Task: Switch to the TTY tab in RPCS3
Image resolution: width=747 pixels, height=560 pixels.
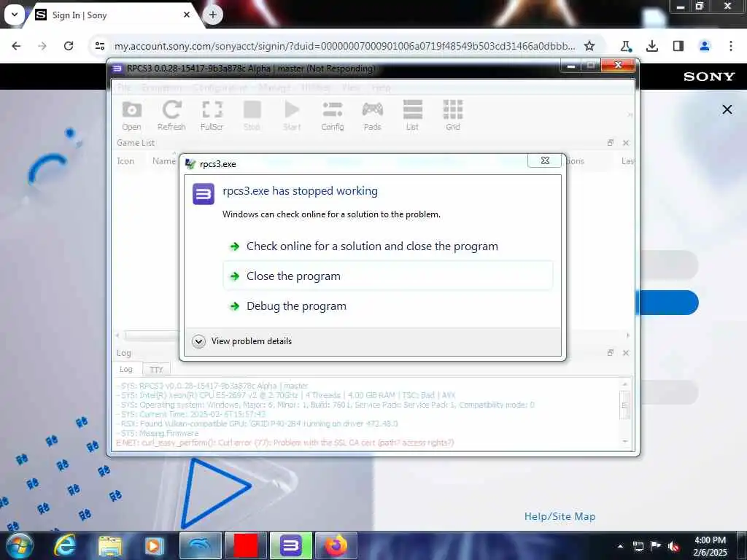Action: click(x=156, y=370)
